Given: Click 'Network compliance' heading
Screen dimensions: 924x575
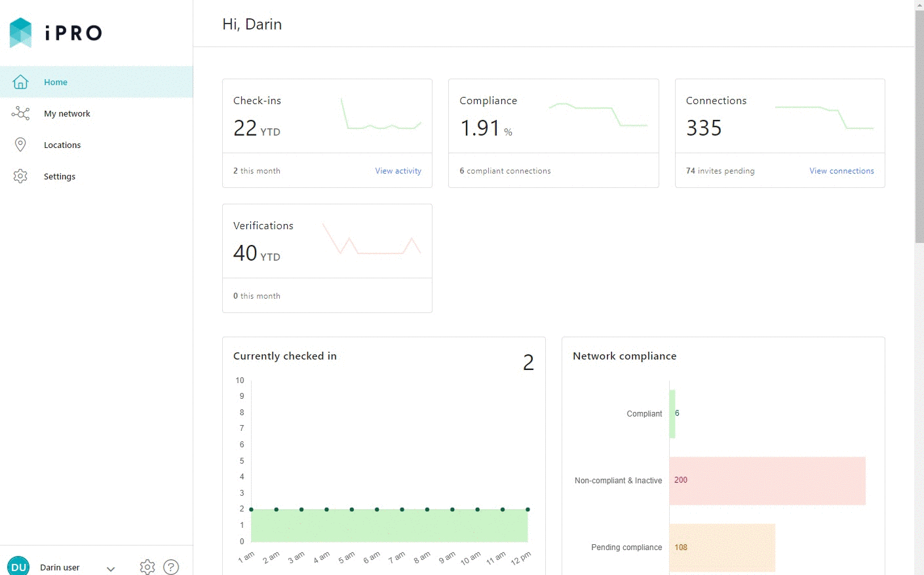Looking at the screenshot, I should (625, 356).
